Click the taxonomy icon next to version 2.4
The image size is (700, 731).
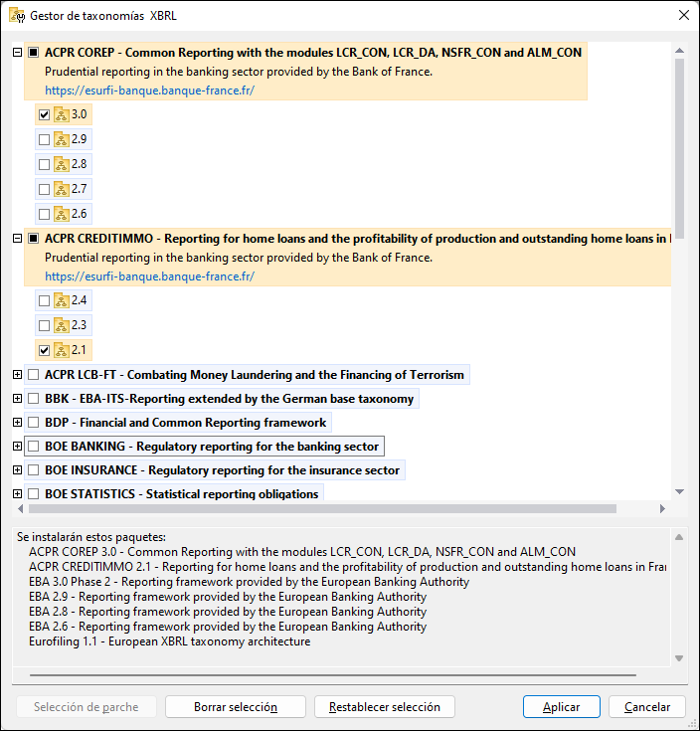point(62,300)
